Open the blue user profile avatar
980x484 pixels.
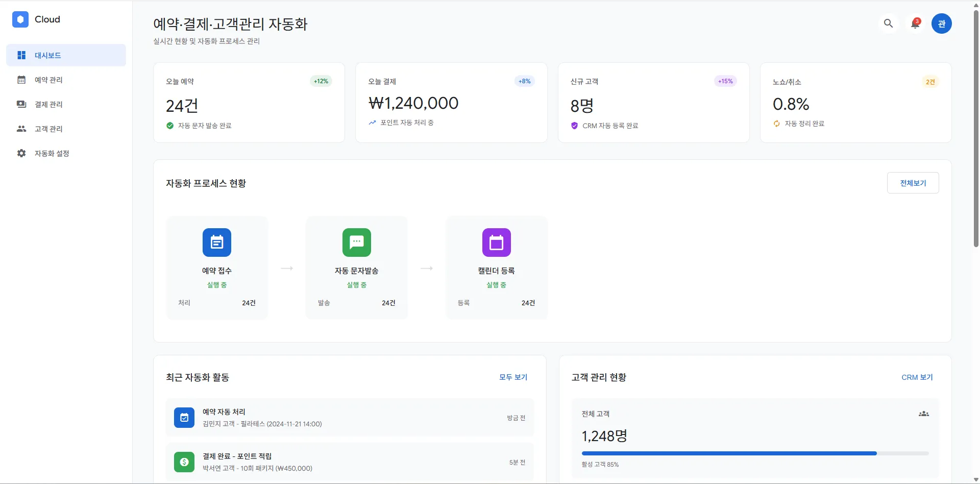point(941,23)
